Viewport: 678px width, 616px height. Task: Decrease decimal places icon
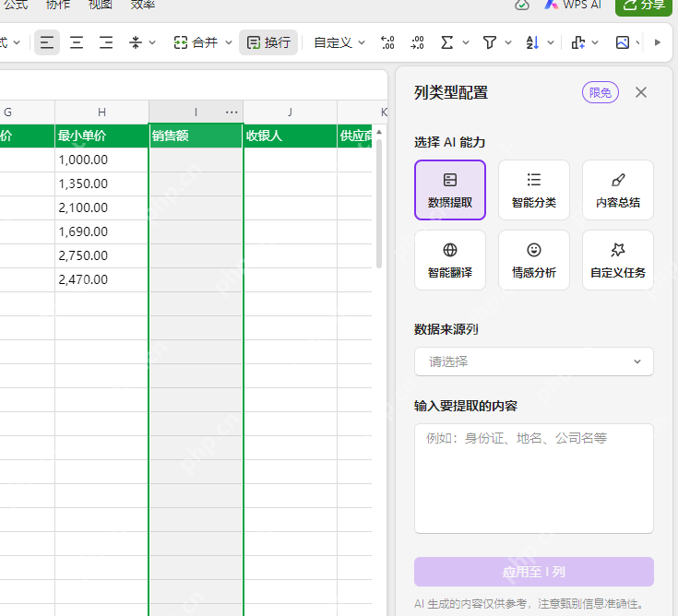pyautogui.click(x=417, y=42)
